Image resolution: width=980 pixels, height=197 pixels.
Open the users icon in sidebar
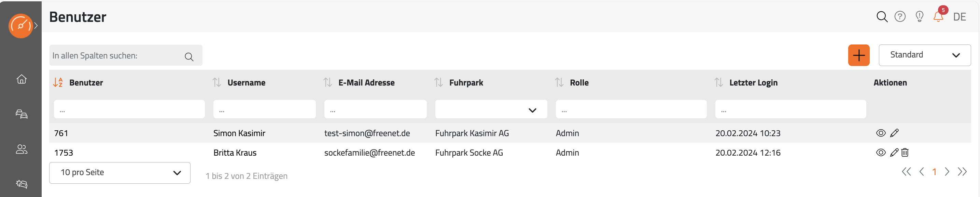pyautogui.click(x=22, y=149)
